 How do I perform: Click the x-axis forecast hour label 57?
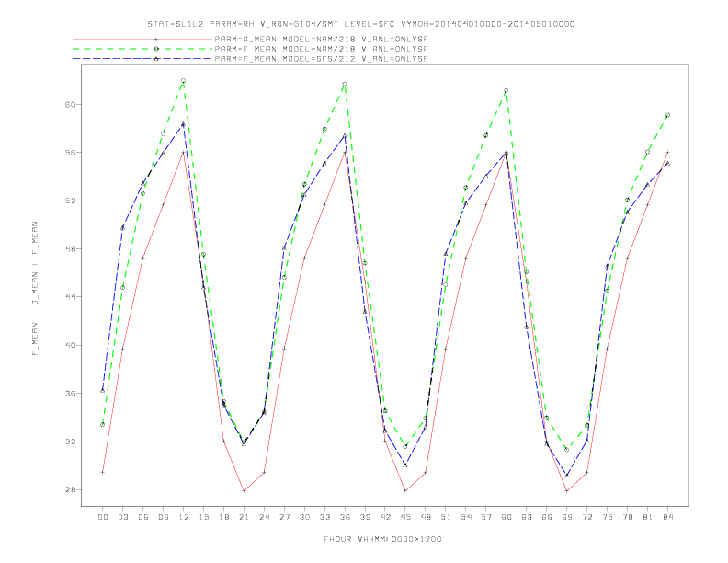click(x=486, y=517)
